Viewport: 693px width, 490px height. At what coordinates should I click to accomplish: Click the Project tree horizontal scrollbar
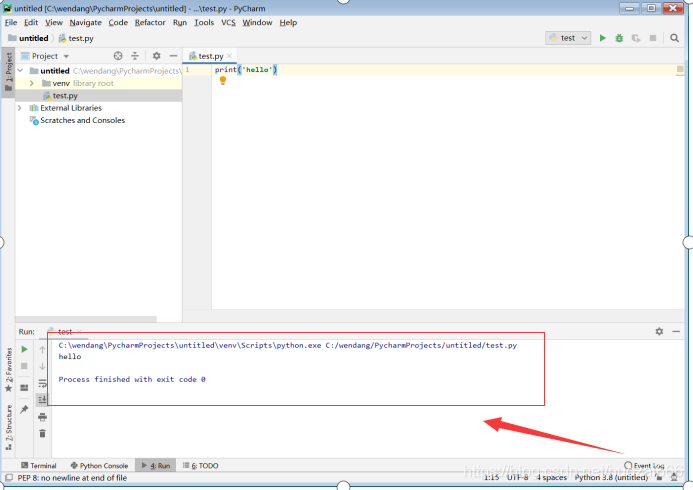click(x=86, y=319)
